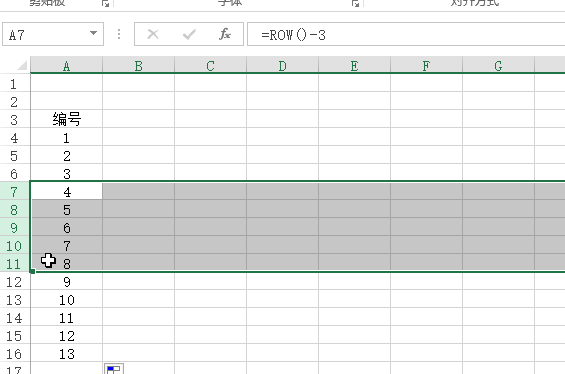Select row 14 header
565x374 pixels.
[x=14, y=317]
